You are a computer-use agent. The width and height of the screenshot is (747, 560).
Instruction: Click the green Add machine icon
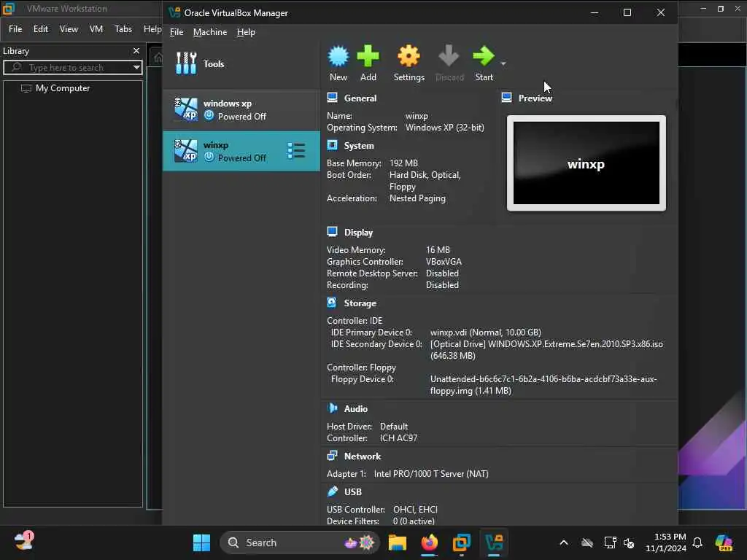368,56
